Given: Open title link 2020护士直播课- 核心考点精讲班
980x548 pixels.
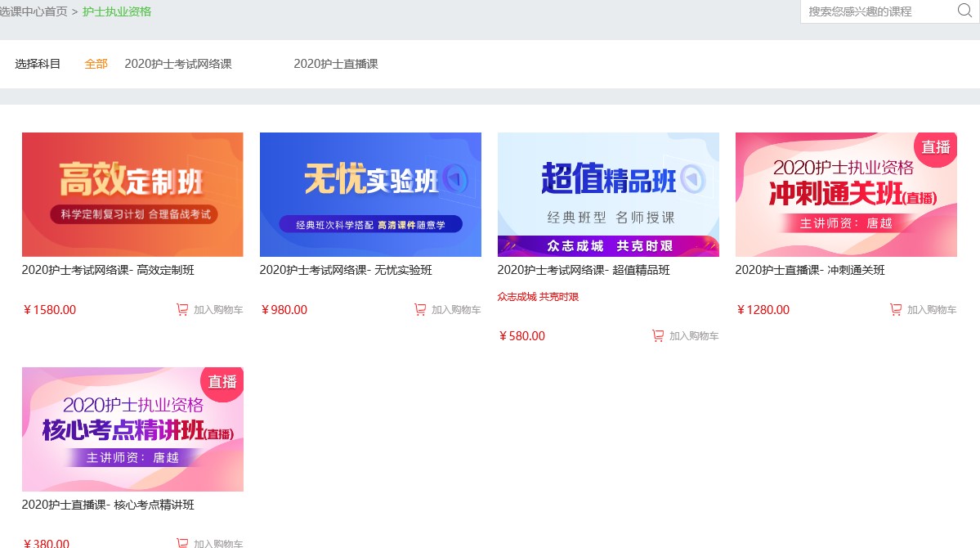Looking at the screenshot, I should click(108, 505).
